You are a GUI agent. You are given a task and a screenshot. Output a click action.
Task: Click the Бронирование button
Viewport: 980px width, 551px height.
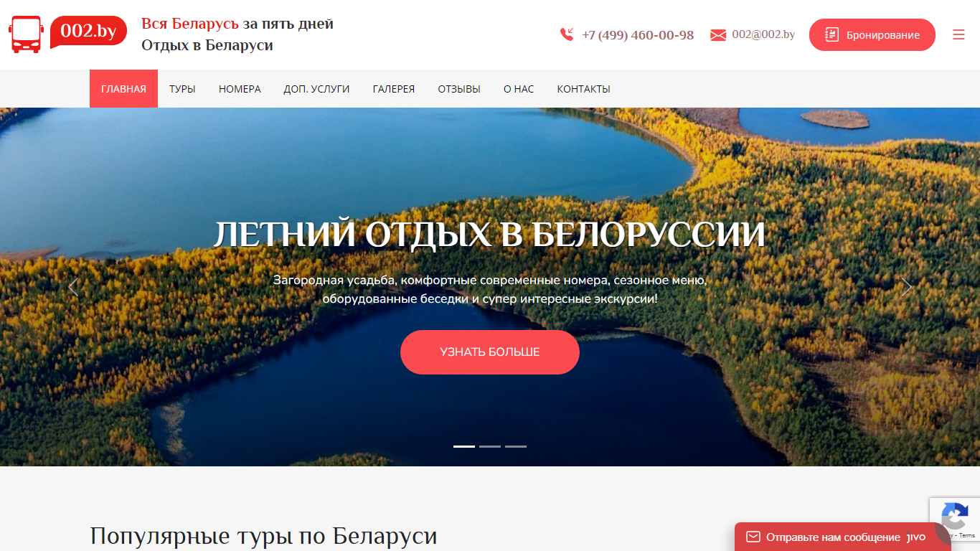872,34
